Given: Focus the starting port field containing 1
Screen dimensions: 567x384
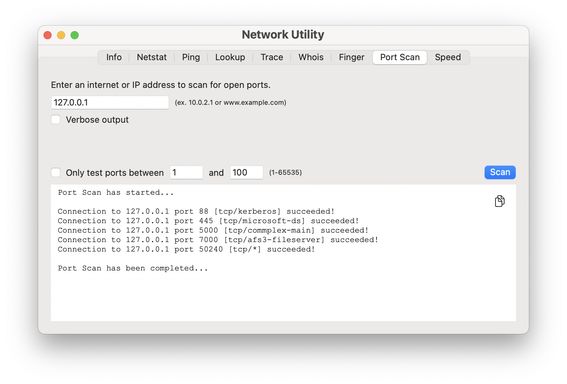Looking at the screenshot, I should click(186, 172).
